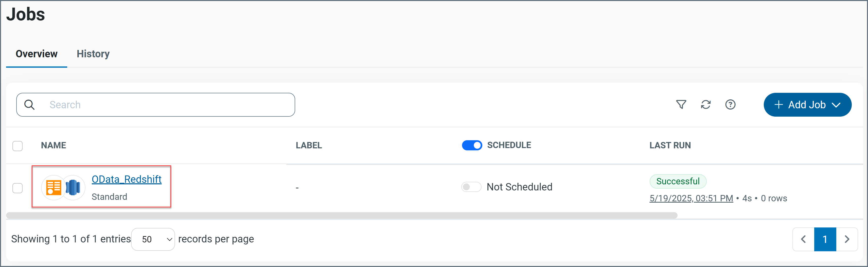
Task: Click the OData source connector icon
Action: point(54,187)
